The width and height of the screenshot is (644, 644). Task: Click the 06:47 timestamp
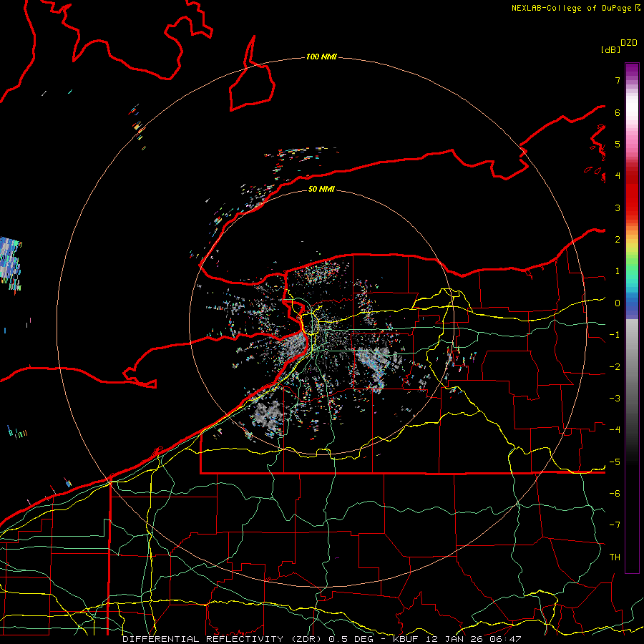(506, 639)
